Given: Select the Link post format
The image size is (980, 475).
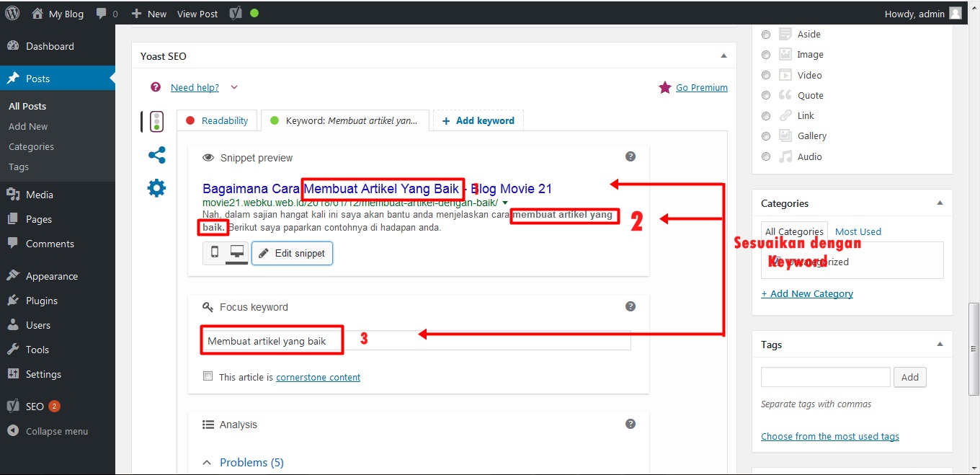Looking at the screenshot, I should point(766,116).
